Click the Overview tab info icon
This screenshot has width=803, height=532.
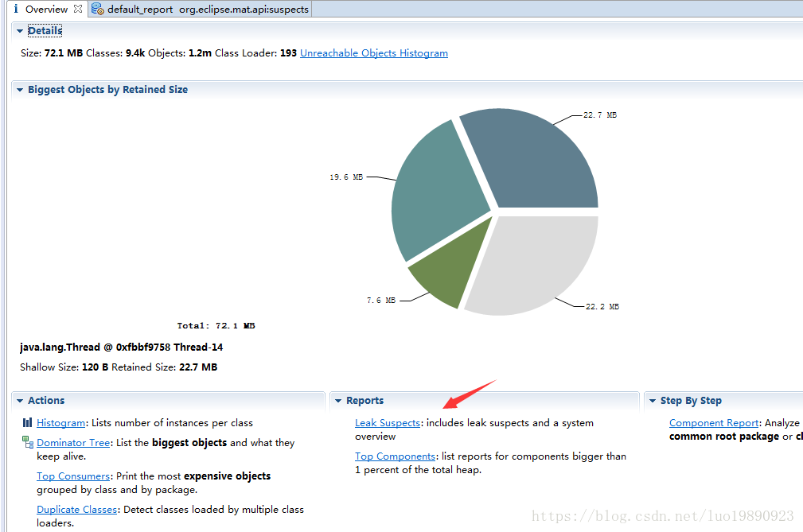click(16, 9)
